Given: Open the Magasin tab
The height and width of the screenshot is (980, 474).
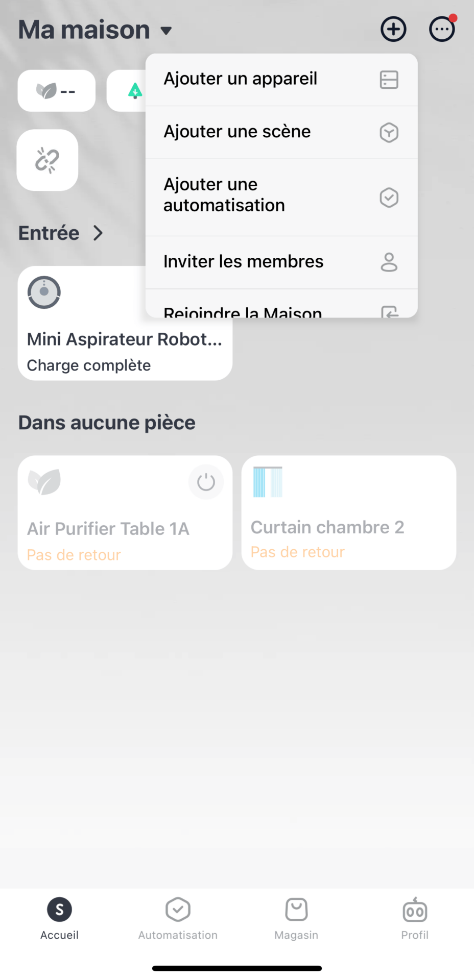Looking at the screenshot, I should pyautogui.click(x=296, y=919).
